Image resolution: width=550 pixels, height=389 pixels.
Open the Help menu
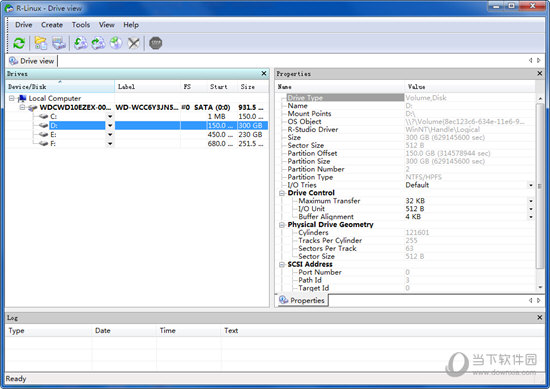[131, 25]
